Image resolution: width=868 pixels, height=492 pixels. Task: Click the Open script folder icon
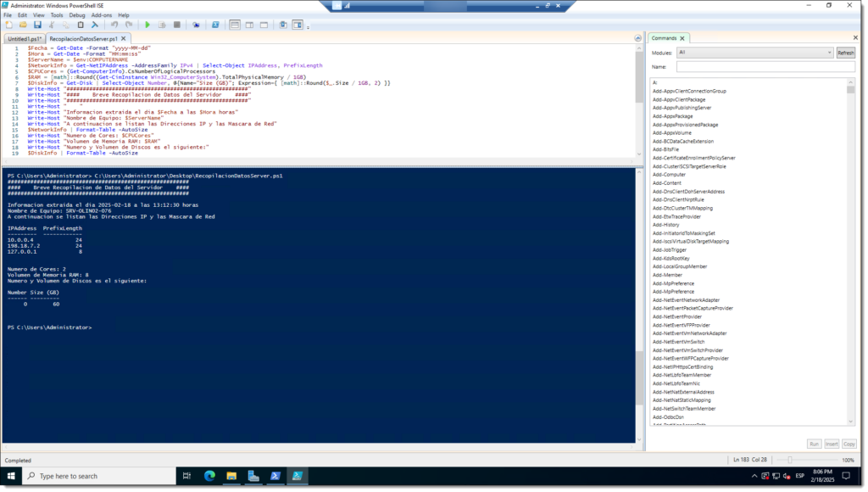(x=23, y=25)
